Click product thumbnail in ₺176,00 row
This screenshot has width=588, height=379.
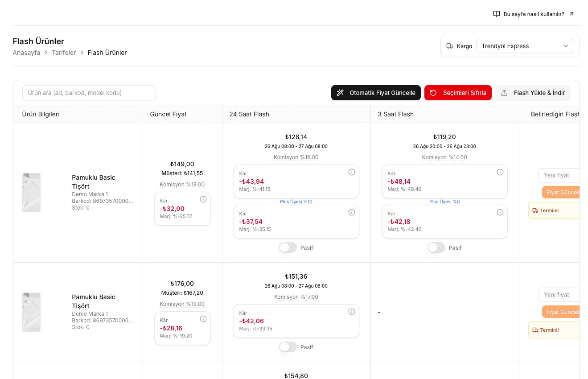click(x=32, y=312)
